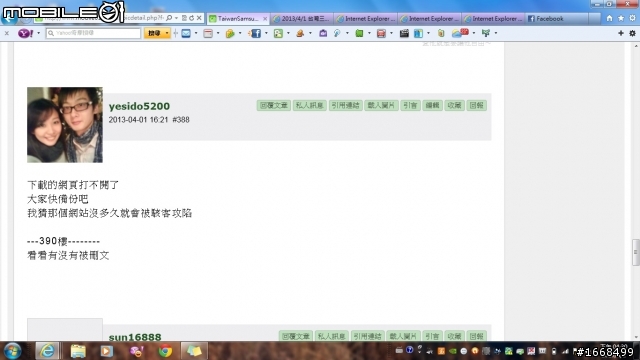Expand the red square icon dropdown
Viewport: 640px width, 360px height.
(391, 33)
